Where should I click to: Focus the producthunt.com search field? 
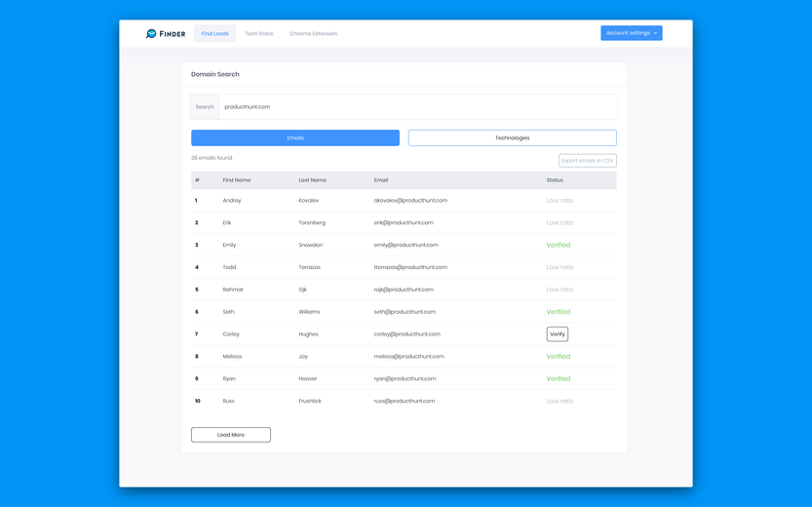pyautogui.click(x=418, y=106)
